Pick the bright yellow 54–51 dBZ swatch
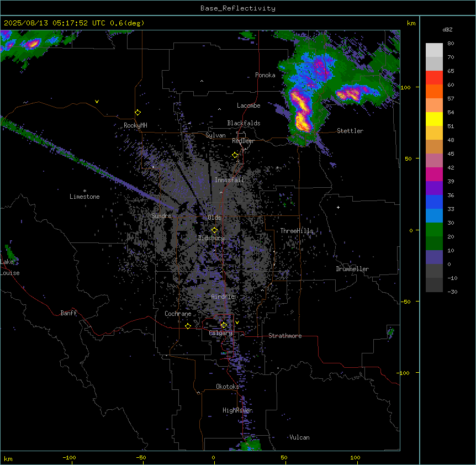This screenshot has height=465, width=476. 434,119
